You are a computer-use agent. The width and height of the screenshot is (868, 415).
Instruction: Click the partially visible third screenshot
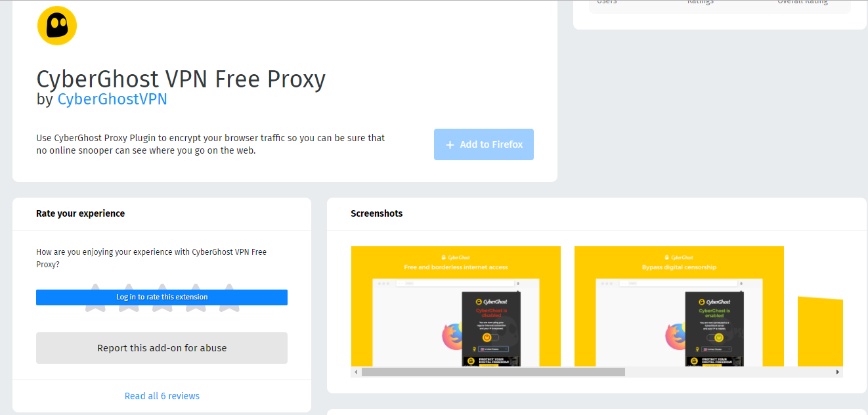(820, 331)
